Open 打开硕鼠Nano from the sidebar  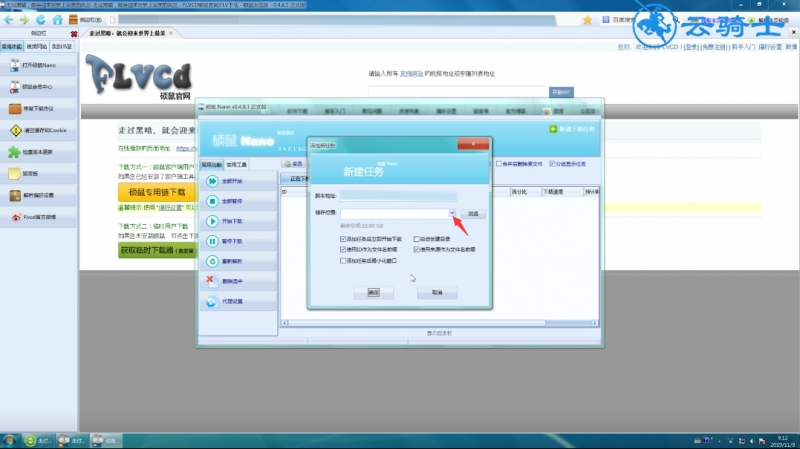39,65
